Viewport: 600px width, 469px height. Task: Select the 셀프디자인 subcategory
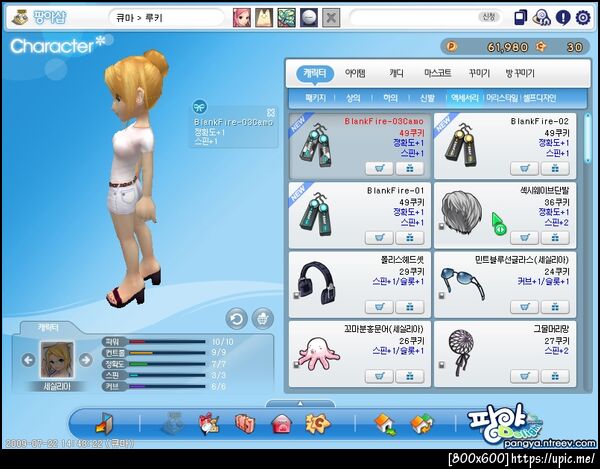pyautogui.click(x=540, y=98)
